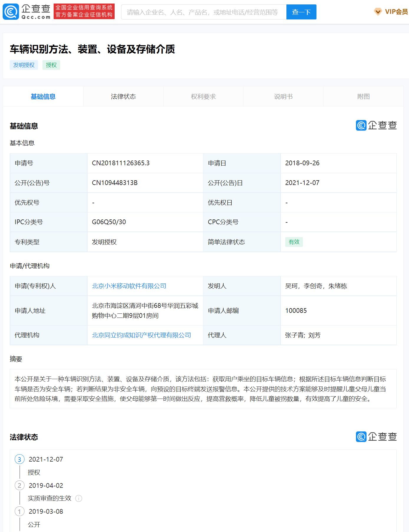Click the 实质审查的生效 timeline entry
409x532 pixels.
click(50, 498)
